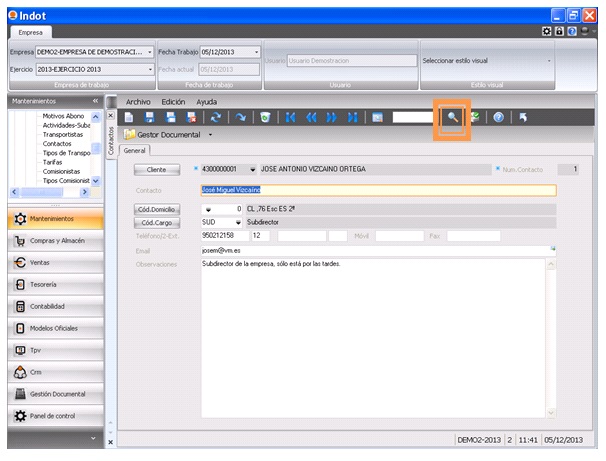Click the blue help question icon
This screenshot has height=461, width=606.
[498, 118]
